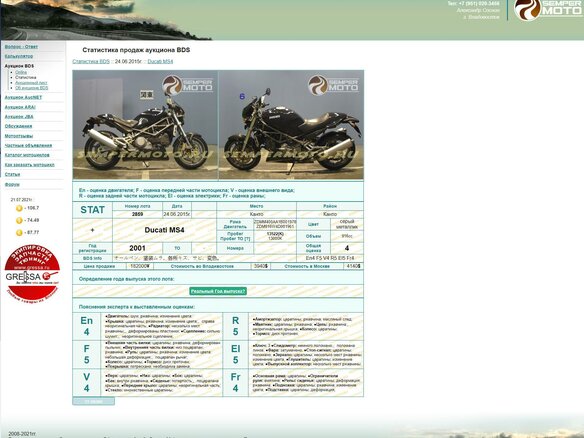584x438 pixels.
Task: Select 'Цена продажи' label cell
Action: point(99,266)
